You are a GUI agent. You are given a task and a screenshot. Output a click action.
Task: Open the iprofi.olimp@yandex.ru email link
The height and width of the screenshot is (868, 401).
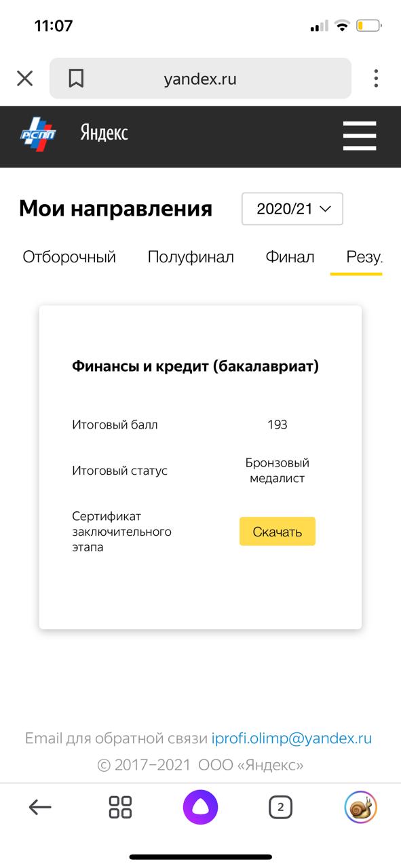tap(292, 738)
